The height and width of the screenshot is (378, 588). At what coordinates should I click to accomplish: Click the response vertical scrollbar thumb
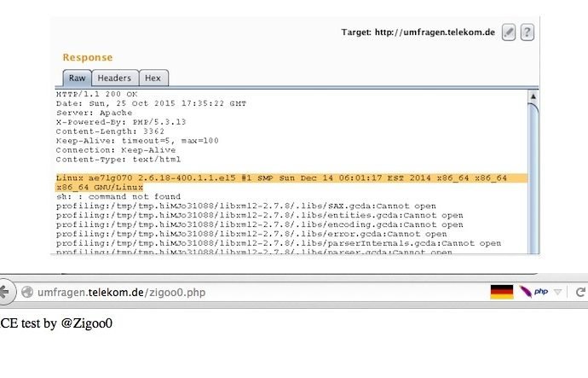tap(533, 178)
